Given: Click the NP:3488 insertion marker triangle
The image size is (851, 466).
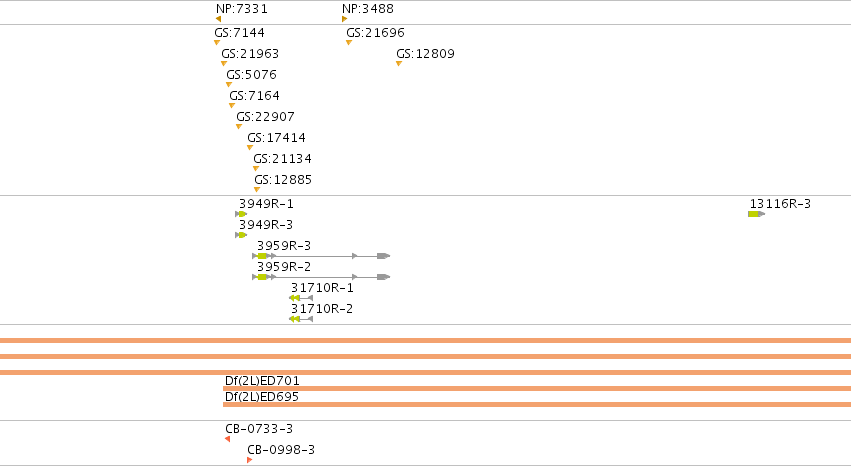Looking at the screenshot, I should [345, 20].
